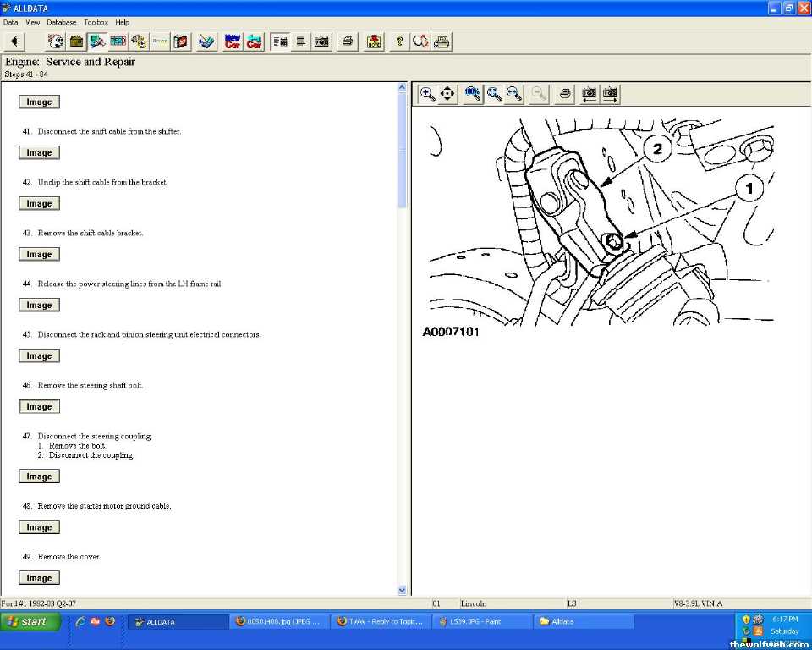Go to the previous image with camera arrow
Image resolution: width=812 pixels, height=650 pixels.
click(x=589, y=94)
